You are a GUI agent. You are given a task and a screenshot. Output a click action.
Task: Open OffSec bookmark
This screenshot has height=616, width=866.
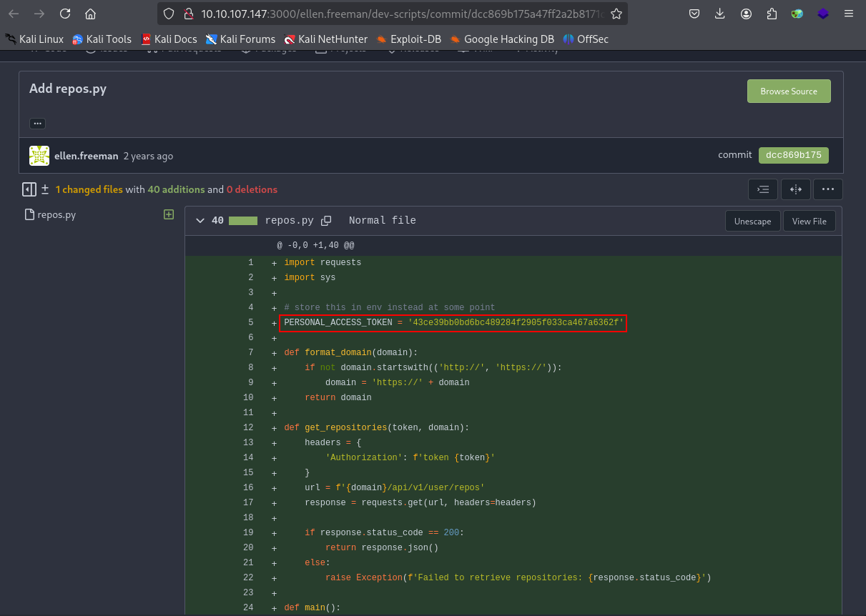point(586,39)
